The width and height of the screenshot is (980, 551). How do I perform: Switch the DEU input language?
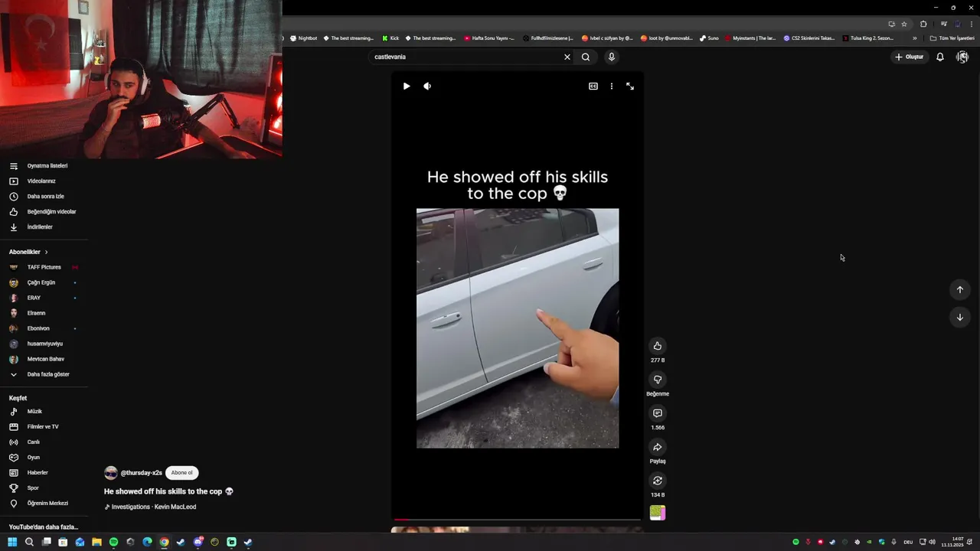tap(908, 542)
